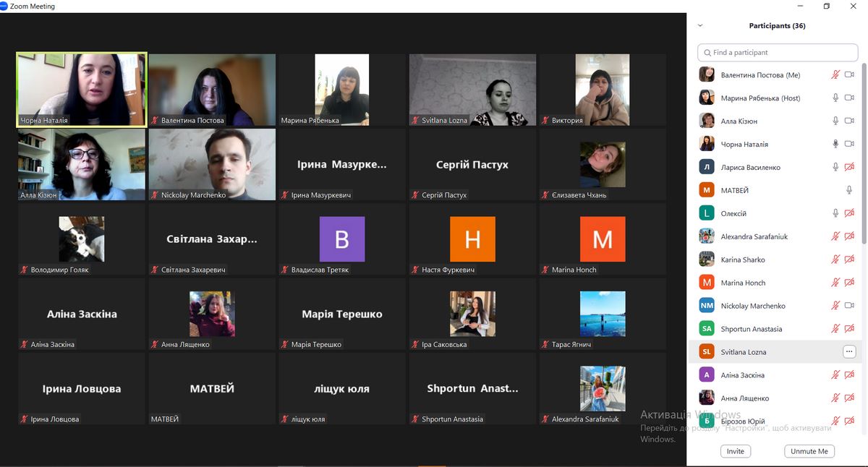Select Аліна Заскіна in the participants list
Image resolution: width=868 pixels, height=467 pixels.
point(743,375)
